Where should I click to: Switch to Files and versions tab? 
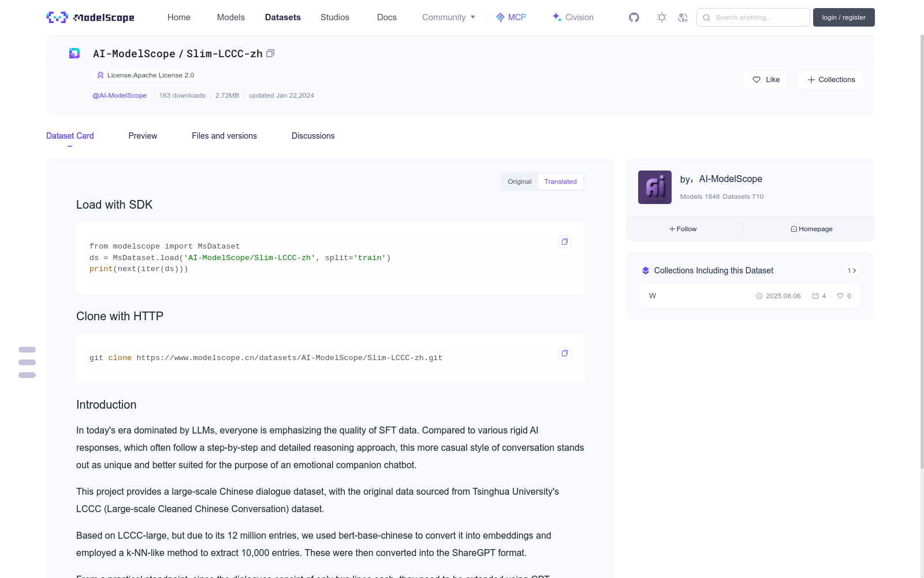[x=224, y=136]
